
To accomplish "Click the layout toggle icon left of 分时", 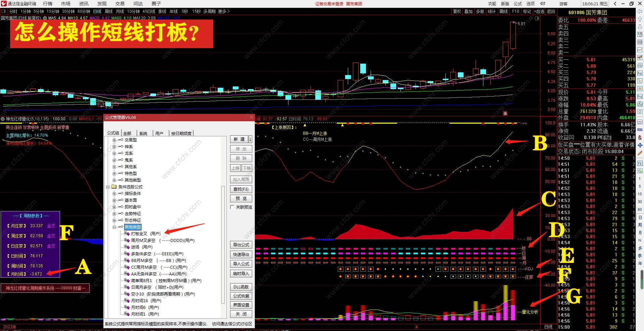I will (x=4, y=11).
